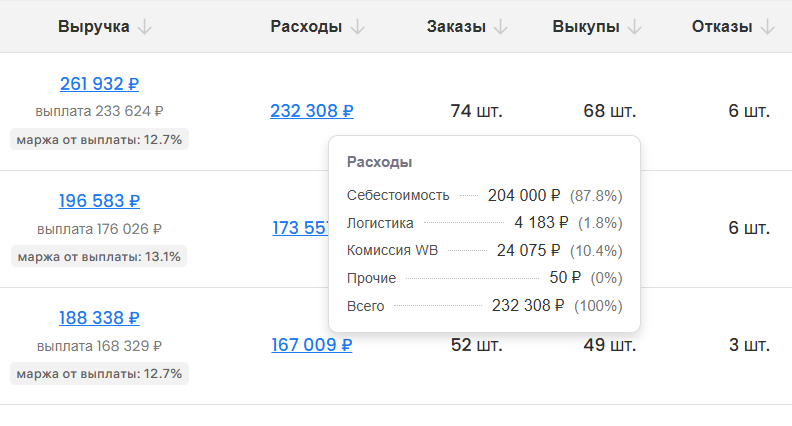Click the 3 шт. refusals value

point(749,345)
